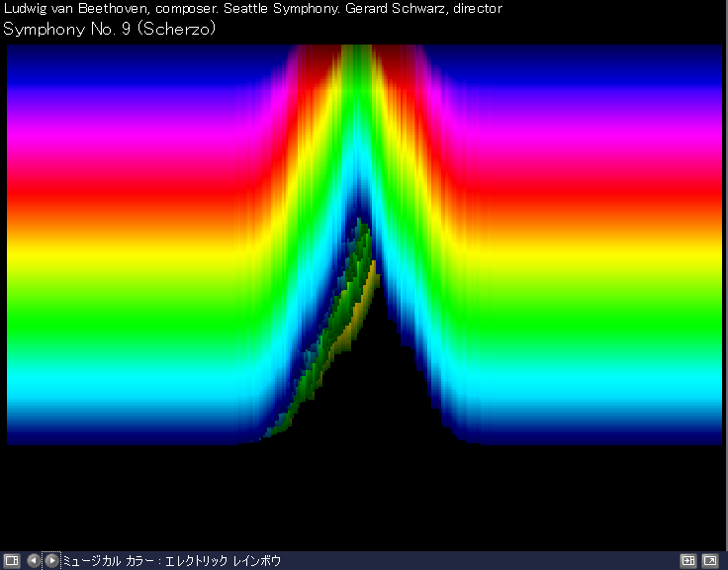
Task: Enter full screen view mode
Action: point(709,560)
